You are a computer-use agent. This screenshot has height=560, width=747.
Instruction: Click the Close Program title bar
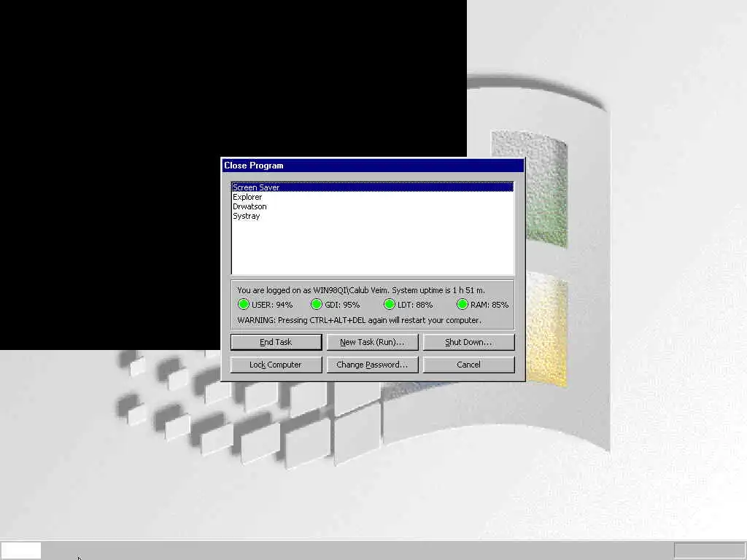(x=373, y=166)
